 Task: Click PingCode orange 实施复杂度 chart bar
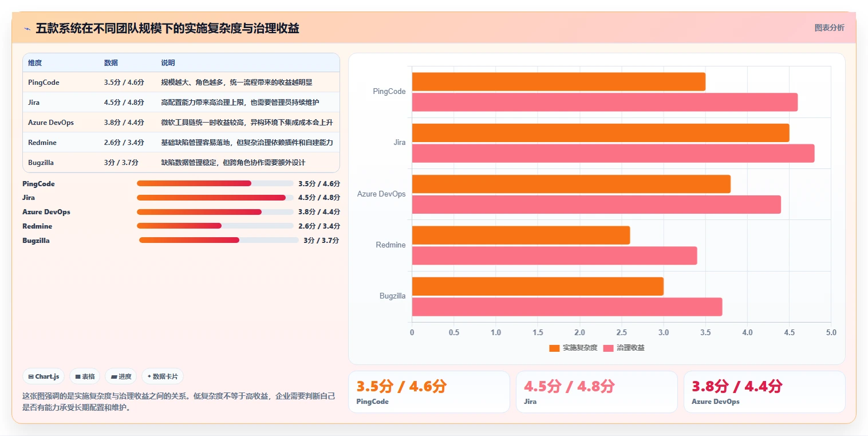[x=559, y=82]
